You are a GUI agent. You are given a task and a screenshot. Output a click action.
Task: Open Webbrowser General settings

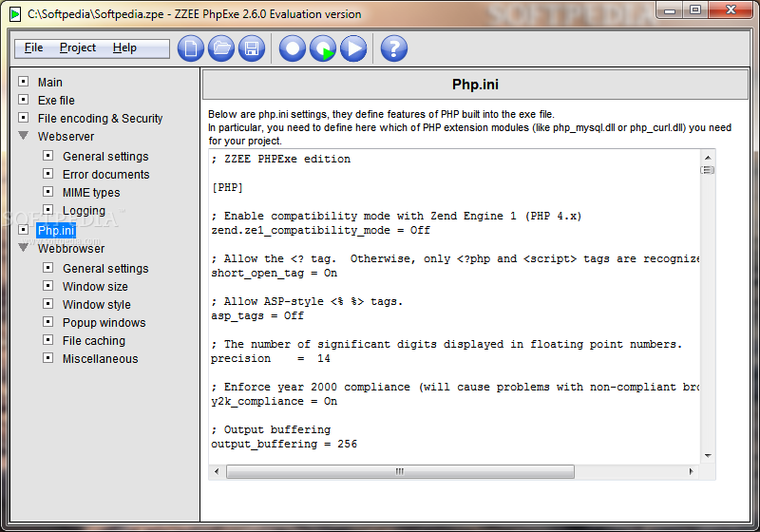[105, 269]
